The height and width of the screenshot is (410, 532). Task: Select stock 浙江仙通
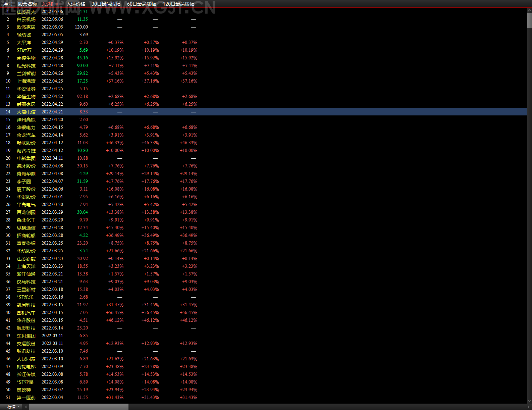tap(26, 274)
